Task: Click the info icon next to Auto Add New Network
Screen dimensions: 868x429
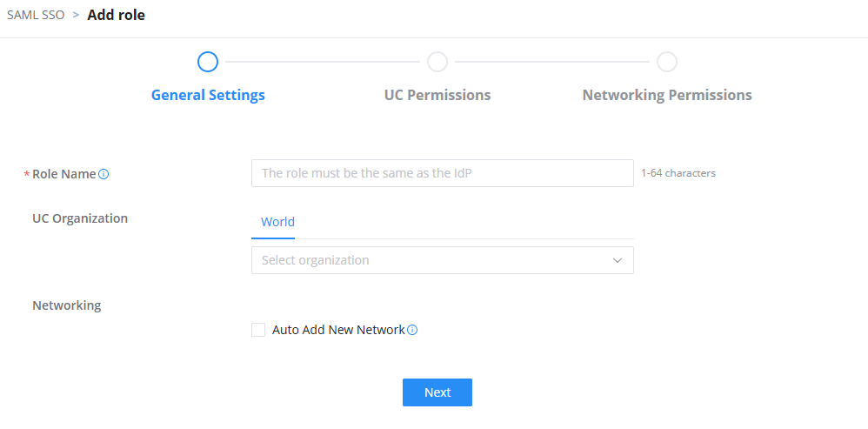Action: (x=412, y=330)
